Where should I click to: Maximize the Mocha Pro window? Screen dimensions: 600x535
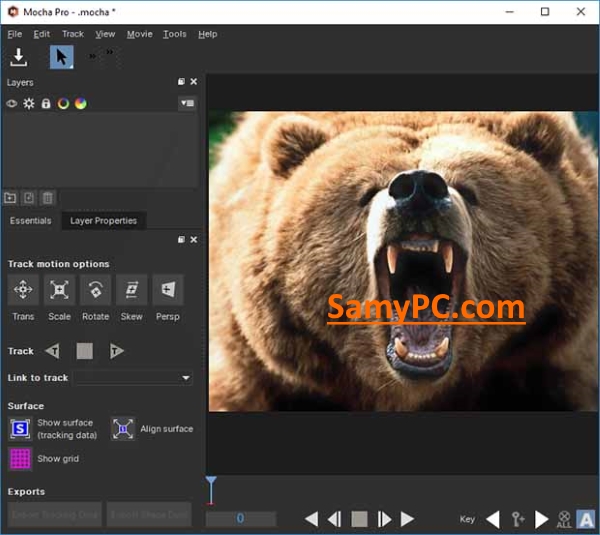click(x=545, y=12)
